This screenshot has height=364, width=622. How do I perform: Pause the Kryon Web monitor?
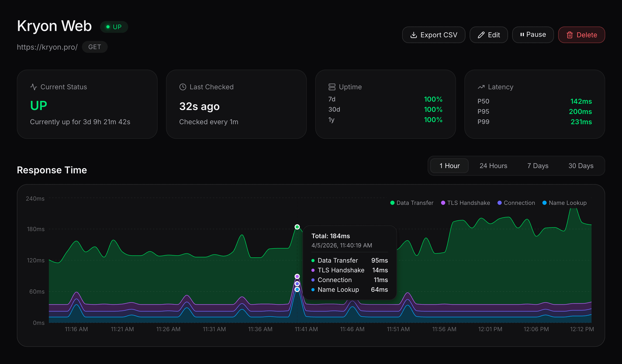coord(533,35)
